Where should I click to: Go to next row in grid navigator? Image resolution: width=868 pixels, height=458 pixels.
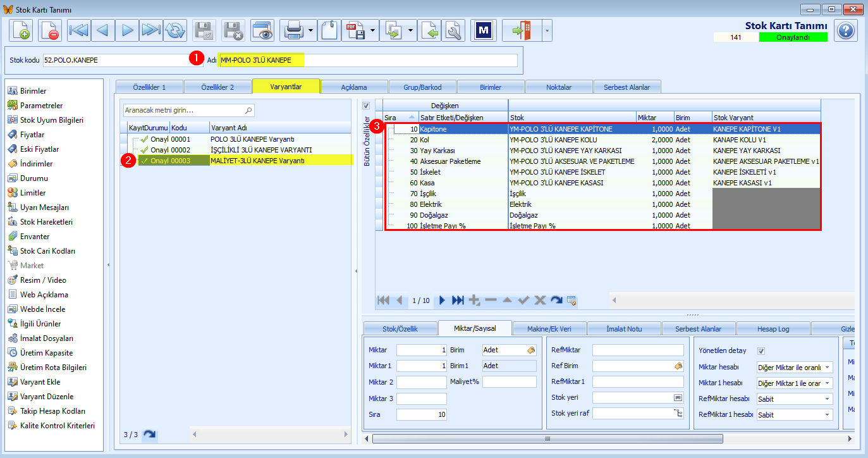(442, 300)
